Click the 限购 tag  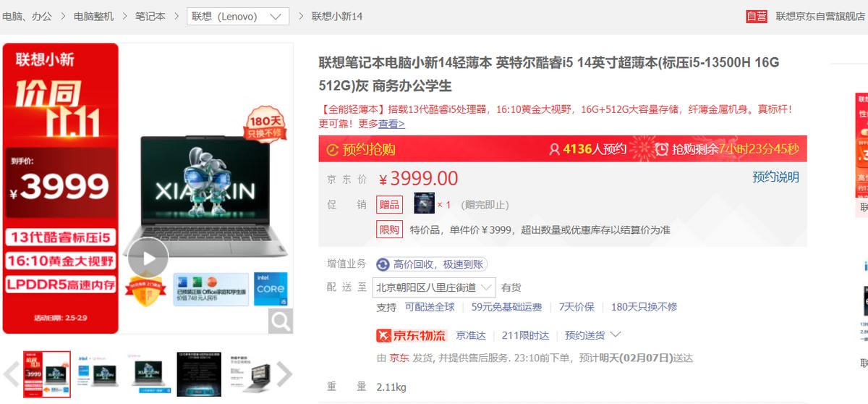[389, 230]
